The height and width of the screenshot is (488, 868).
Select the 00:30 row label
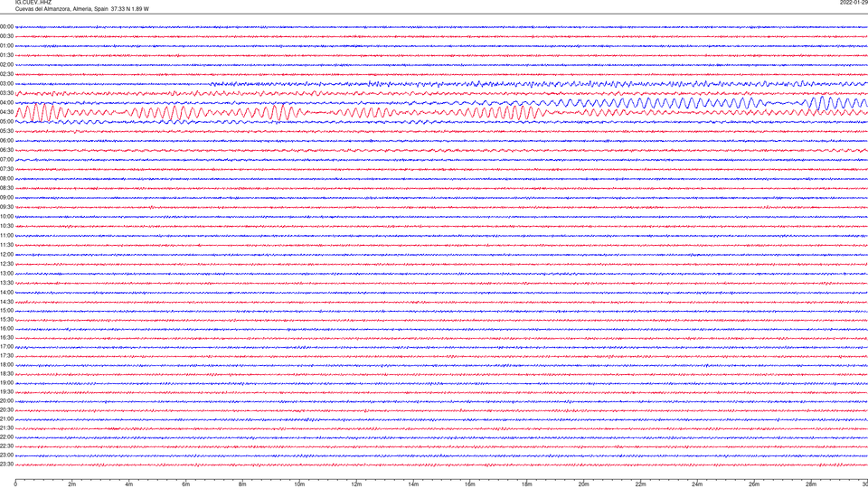[x=6, y=36]
